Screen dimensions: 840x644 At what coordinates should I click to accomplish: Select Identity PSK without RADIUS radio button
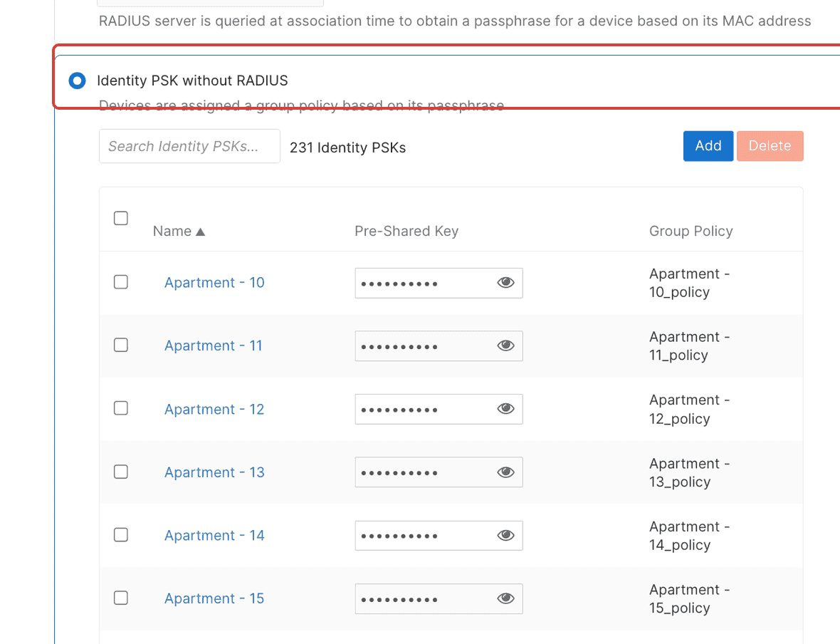tap(77, 81)
